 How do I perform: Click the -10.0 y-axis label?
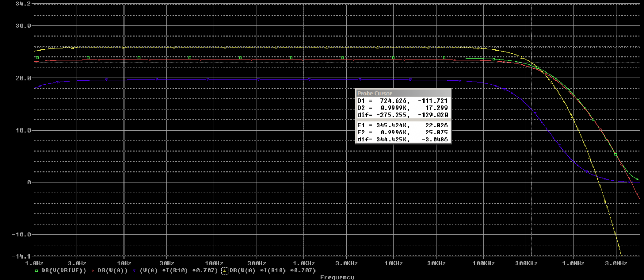(22, 234)
